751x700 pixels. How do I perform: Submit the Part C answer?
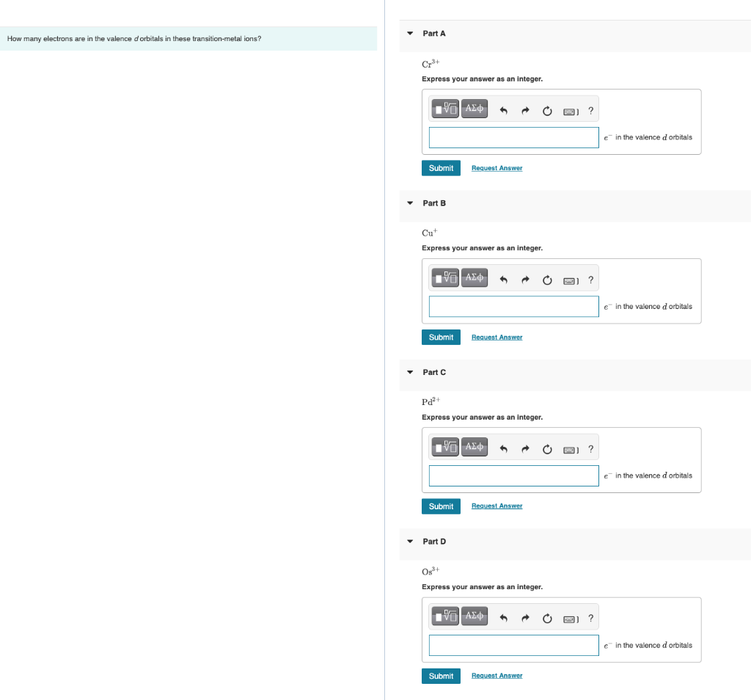[x=441, y=506]
